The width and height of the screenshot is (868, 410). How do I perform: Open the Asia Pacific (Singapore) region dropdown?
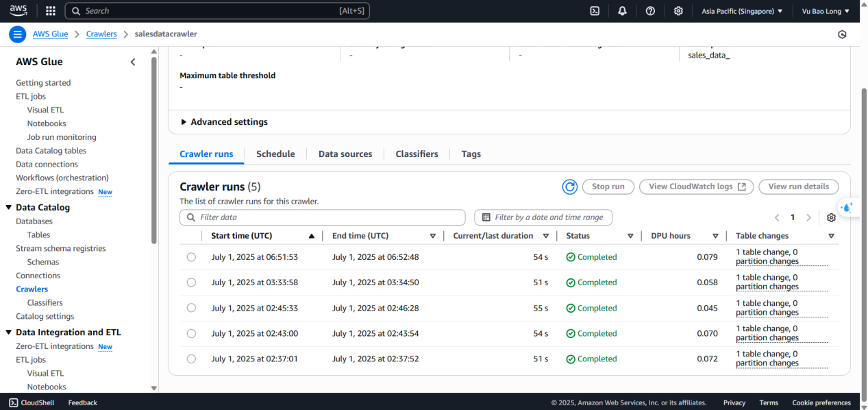(x=743, y=11)
